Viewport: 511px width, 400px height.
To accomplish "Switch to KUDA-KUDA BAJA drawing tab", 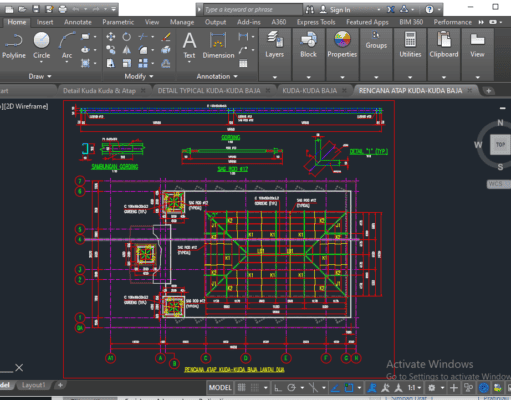I will [x=310, y=90].
